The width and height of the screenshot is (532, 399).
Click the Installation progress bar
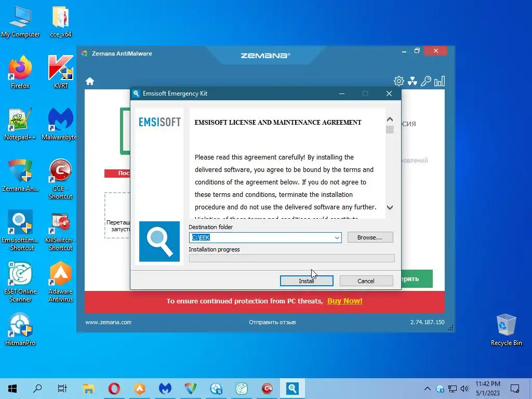coord(292,258)
